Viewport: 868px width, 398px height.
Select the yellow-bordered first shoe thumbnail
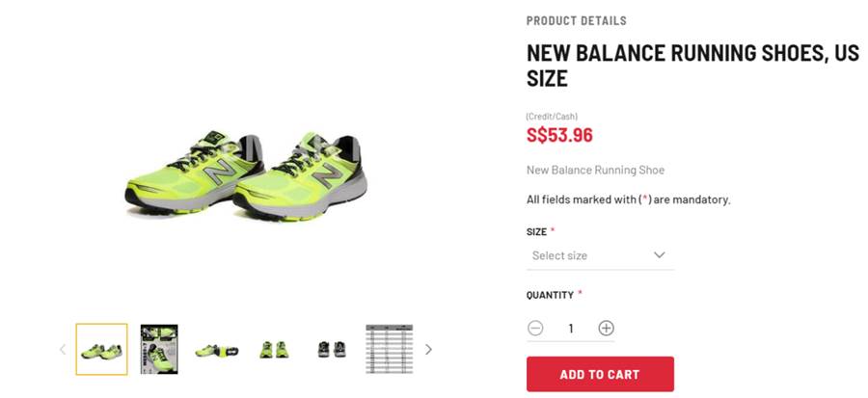click(x=102, y=350)
